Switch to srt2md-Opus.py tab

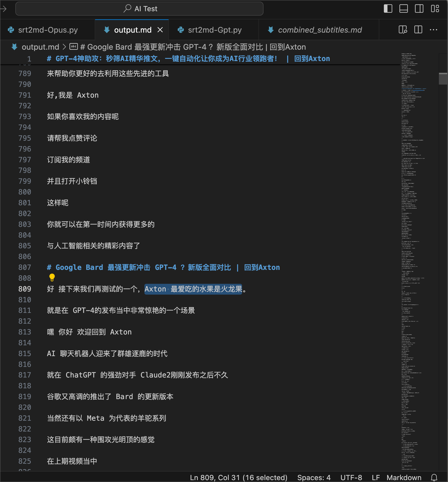[x=48, y=30]
